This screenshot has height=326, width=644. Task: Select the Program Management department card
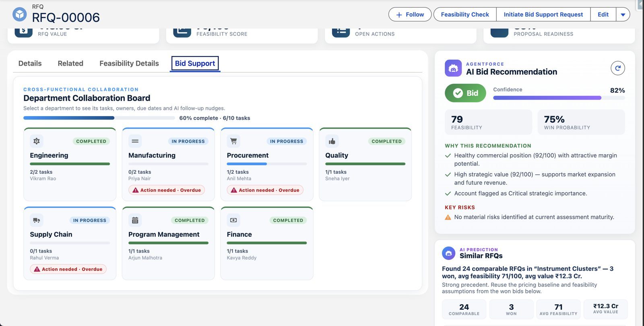(x=168, y=243)
